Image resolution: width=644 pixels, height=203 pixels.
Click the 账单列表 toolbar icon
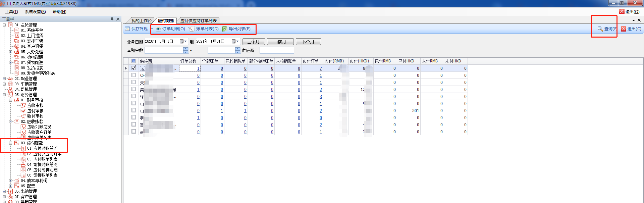pyautogui.click(x=191, y=29)
